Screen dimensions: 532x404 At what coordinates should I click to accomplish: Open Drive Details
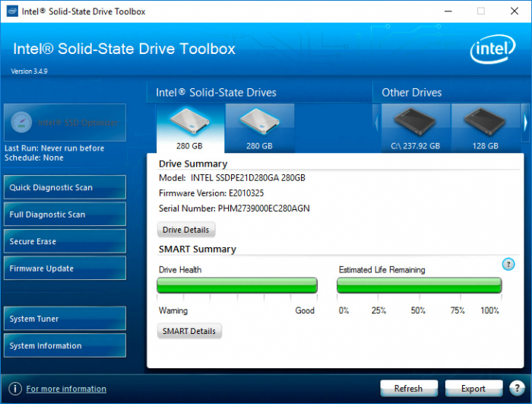click(x=186, y=230)
